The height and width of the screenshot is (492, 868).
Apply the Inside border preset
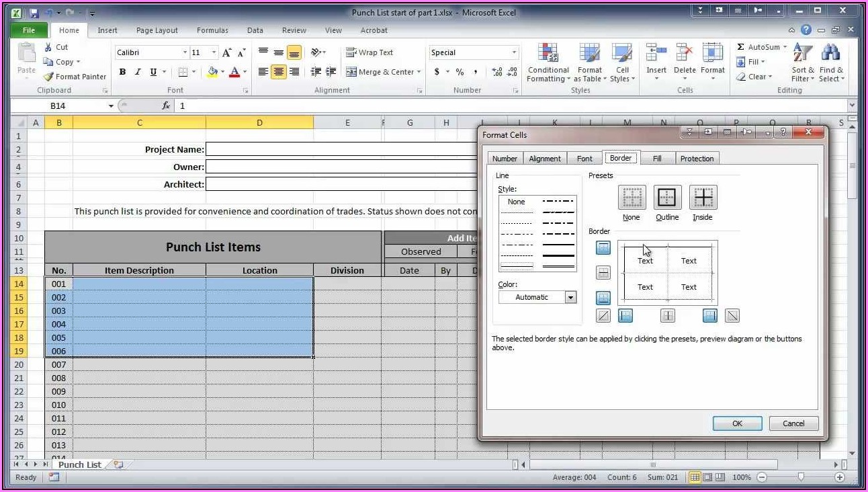point(703,198)
